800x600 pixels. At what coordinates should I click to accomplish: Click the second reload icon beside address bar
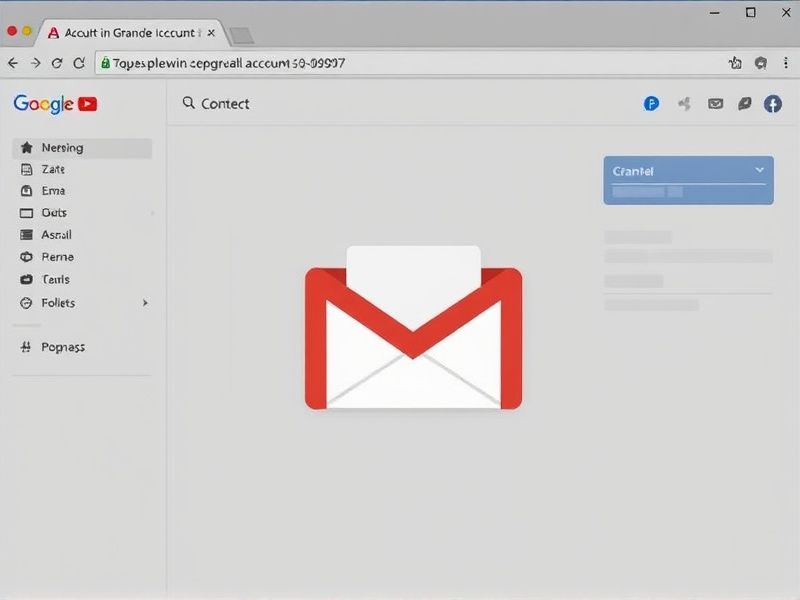click(x=79, y=63)
